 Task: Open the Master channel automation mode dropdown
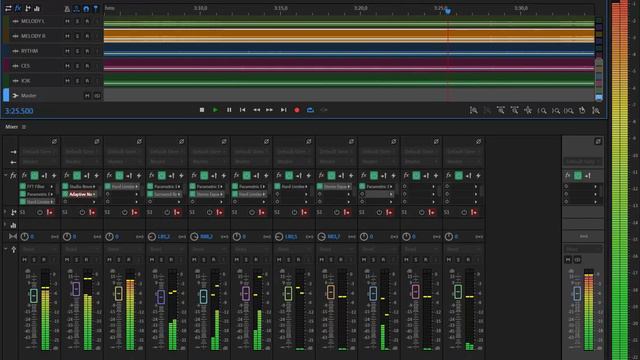(582, 249)
